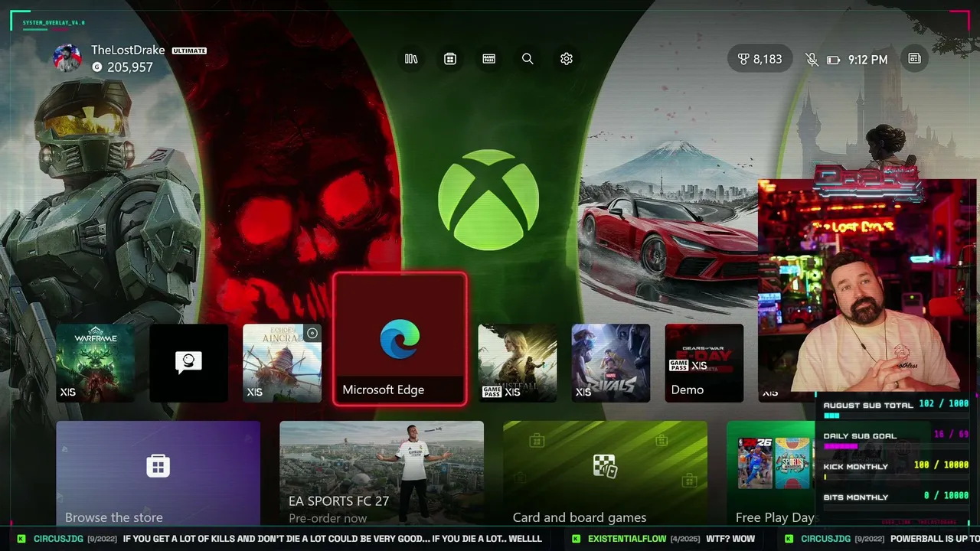Launch the Microsoft Edge tile
This screenshot has width=980, height=551.
point(400,339)
